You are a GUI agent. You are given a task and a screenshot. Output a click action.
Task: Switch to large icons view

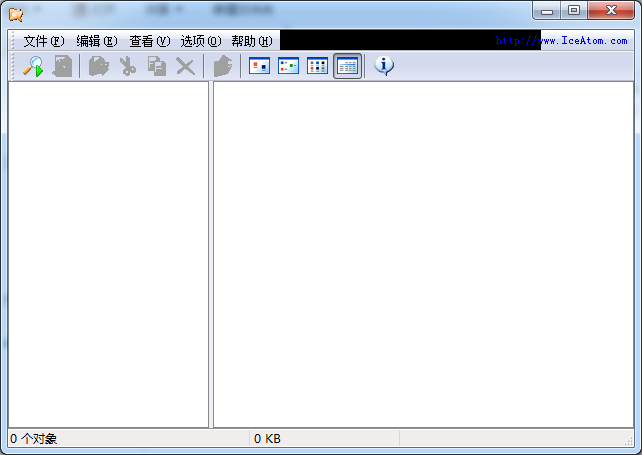(259, 66)
